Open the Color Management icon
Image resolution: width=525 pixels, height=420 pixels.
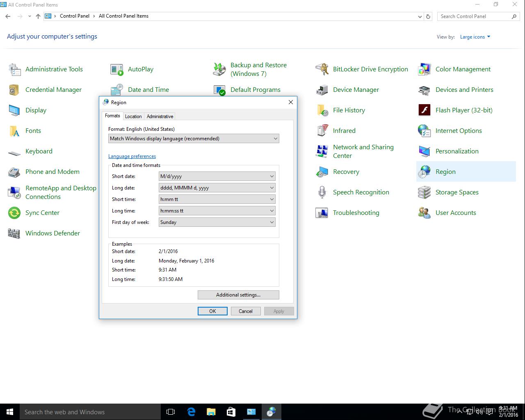click(425, 69)
